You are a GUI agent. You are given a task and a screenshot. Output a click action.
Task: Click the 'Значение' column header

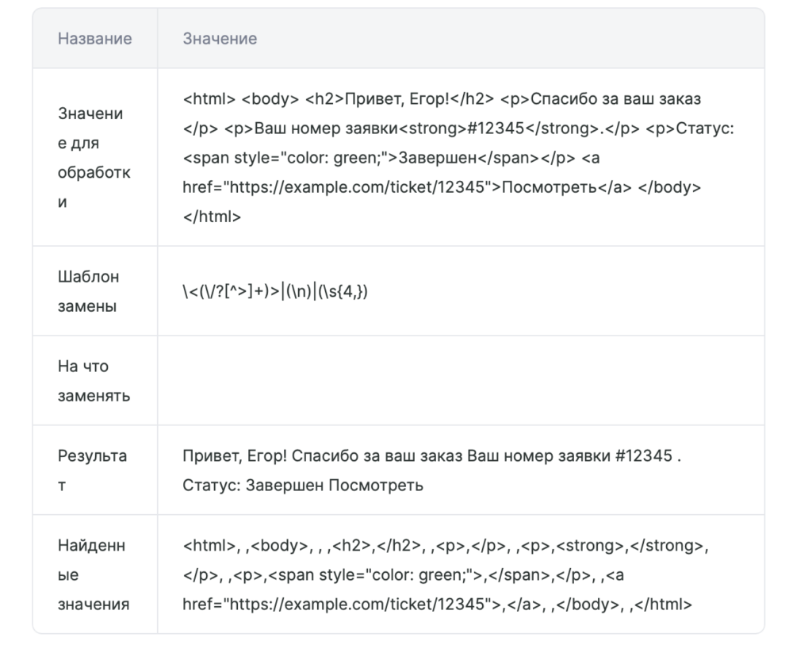click(220, 38)
